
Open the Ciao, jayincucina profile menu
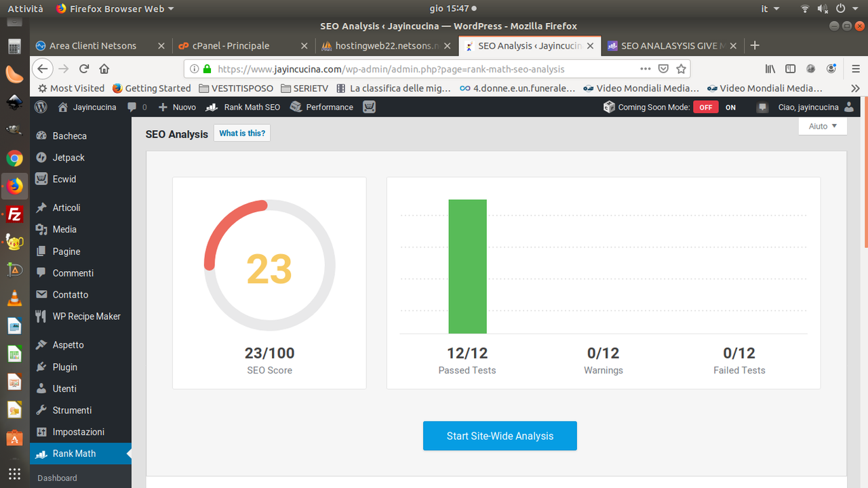[816, 107]
